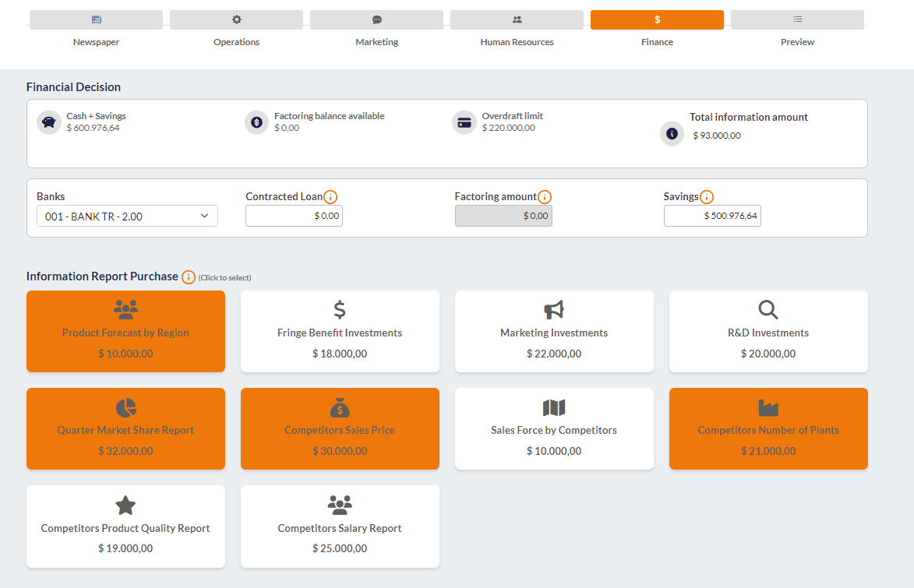The height and width of the screenshot is (588, 914).
Task: Select the Marketing Investments report card
Action: [554, 332]
